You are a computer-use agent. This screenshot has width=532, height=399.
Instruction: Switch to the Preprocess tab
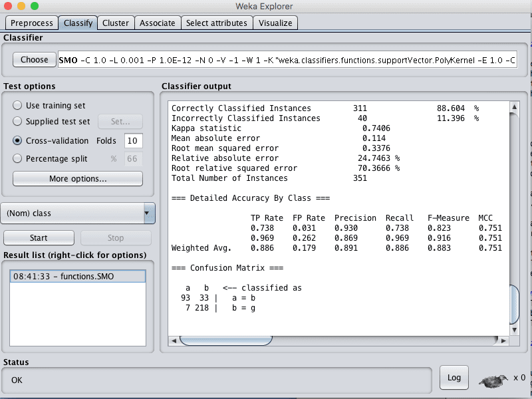point(31,23)
